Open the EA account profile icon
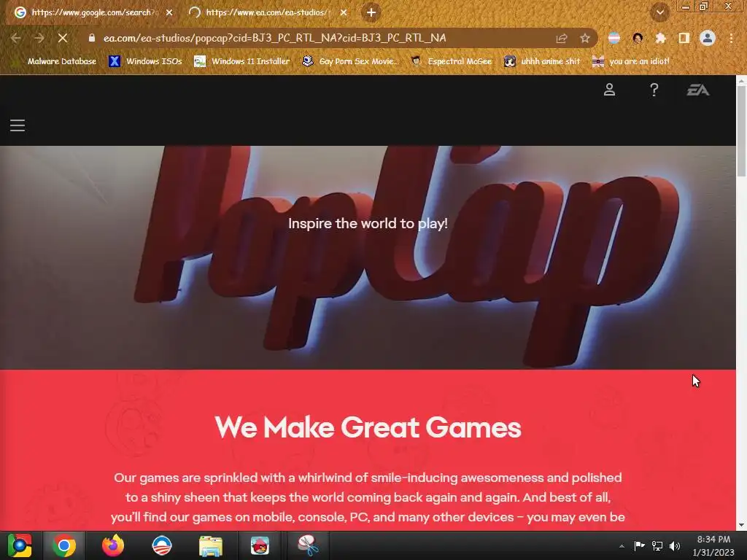The image size is (747, 560). (x=609, y=90)
